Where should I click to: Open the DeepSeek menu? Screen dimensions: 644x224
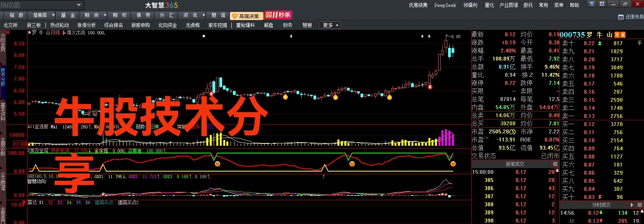445,5
